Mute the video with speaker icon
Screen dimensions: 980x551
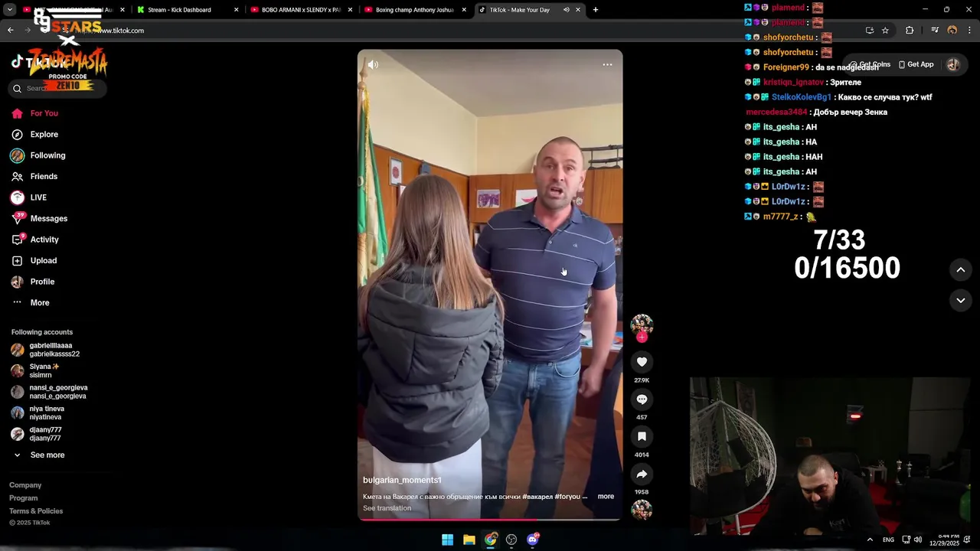point(373,65)
